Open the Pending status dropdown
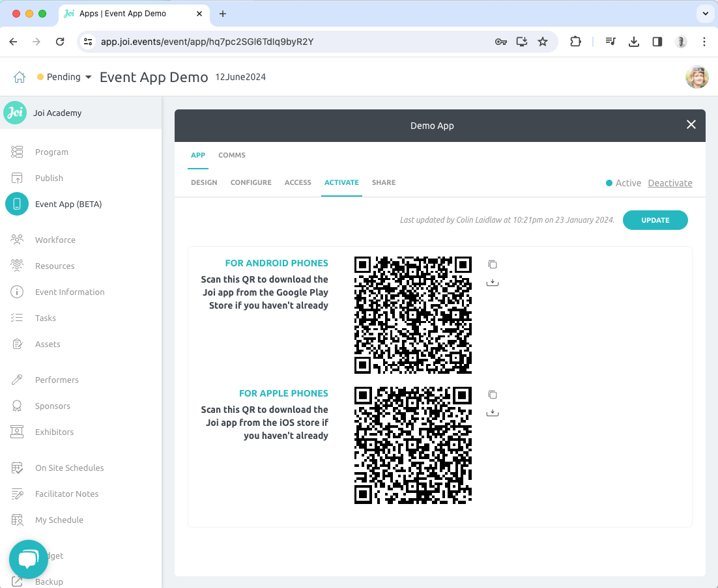This screenshot has height=588, width=718. (x=64, y=77)
